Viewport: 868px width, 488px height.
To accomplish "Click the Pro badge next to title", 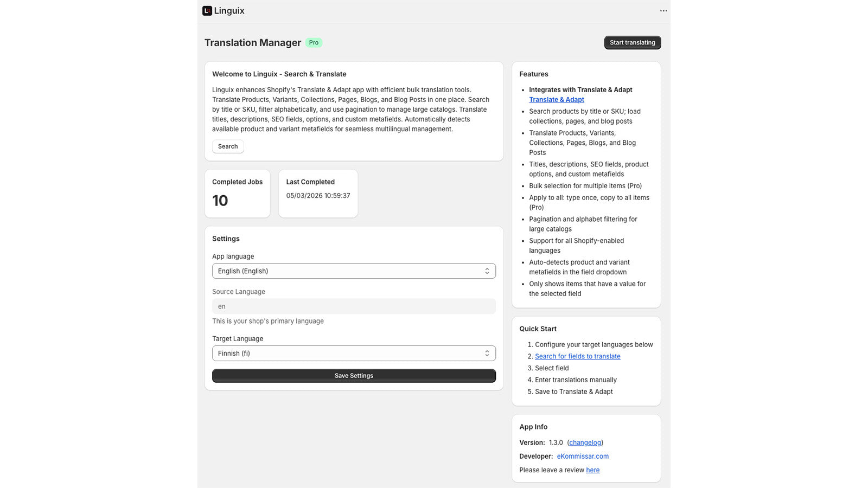I will [314, 43].
